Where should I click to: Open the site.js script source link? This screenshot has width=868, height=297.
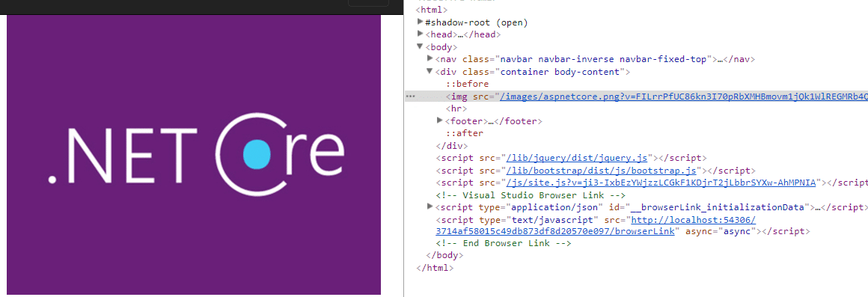click(661, 183)
